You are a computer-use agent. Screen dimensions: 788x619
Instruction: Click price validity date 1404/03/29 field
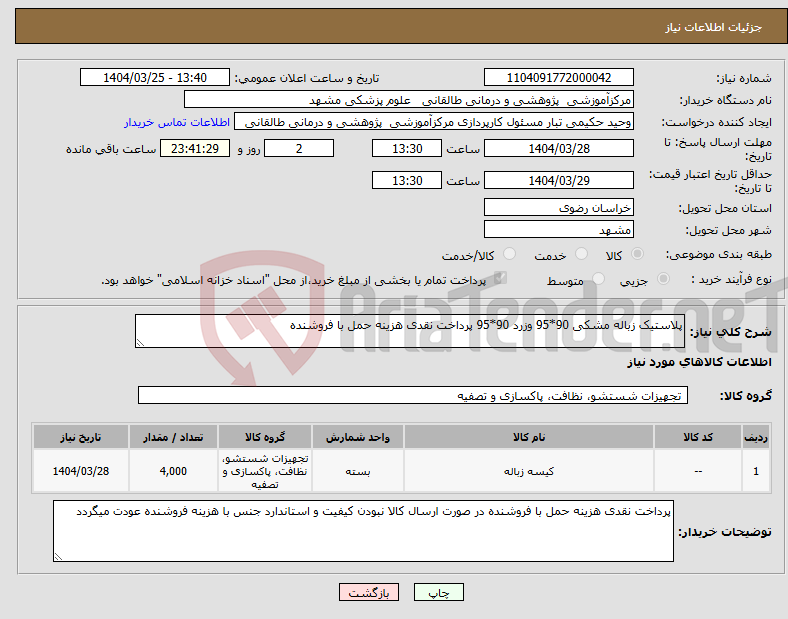coord(558,180)
